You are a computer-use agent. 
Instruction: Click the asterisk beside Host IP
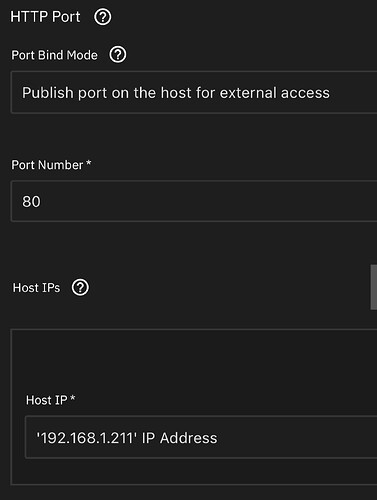[x=73, y=398]
